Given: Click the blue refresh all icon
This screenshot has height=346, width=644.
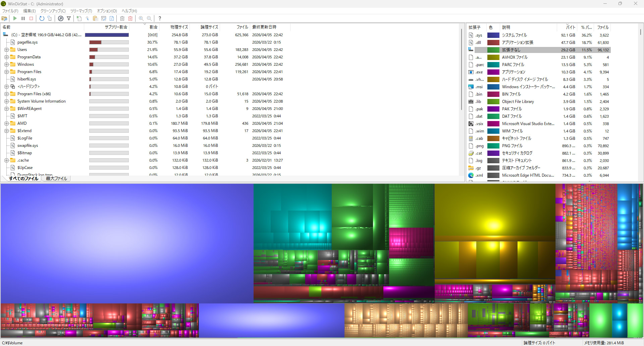Looking at the screenshot, I should coord(42,18).
